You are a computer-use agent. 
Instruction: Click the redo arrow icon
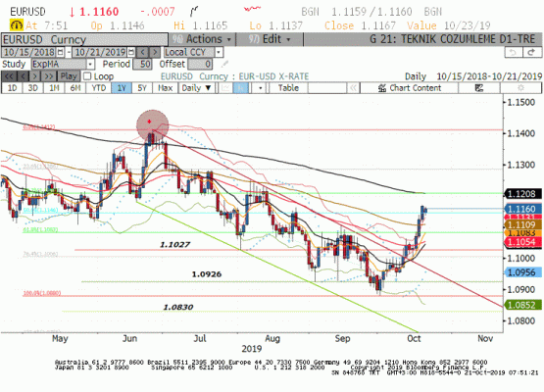pos(531,52)
